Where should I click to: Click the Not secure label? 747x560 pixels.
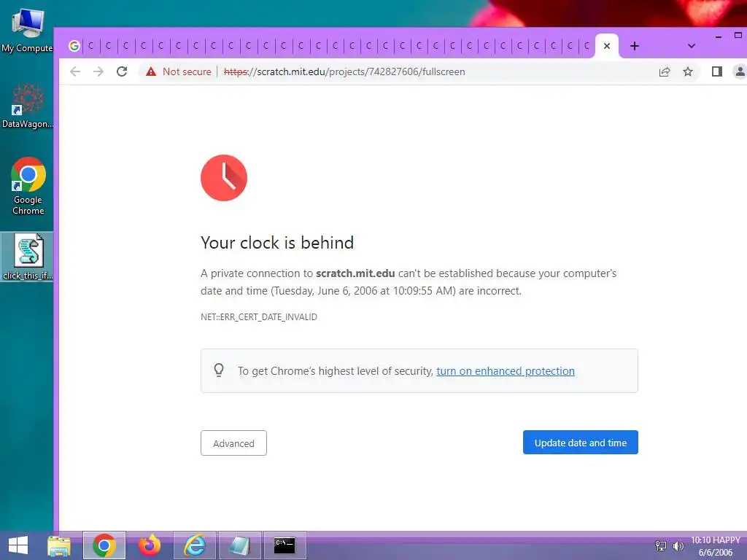187,71
